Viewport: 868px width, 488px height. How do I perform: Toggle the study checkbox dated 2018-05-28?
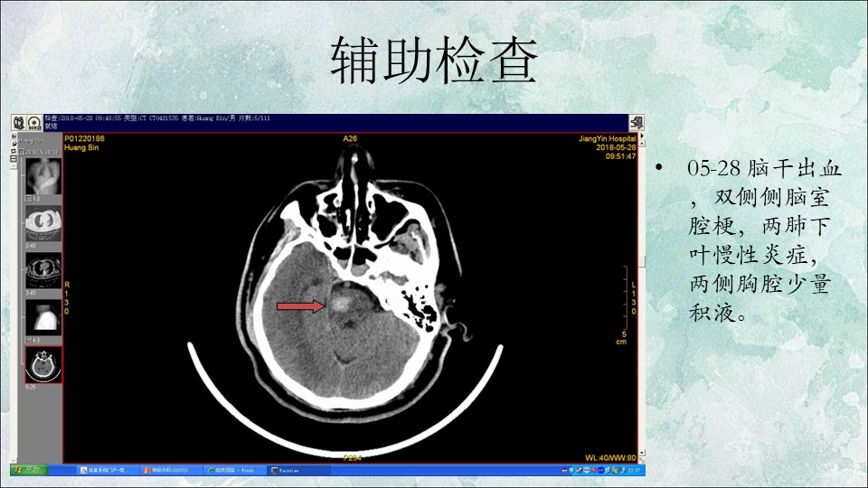click(x=22, y=152)
